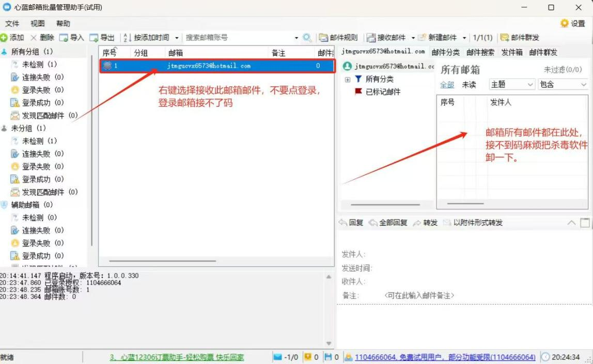The width and height of the screenshot is (593, 364).
Task: Select 连接失败 (0) under 未分组
Action: 42,154
